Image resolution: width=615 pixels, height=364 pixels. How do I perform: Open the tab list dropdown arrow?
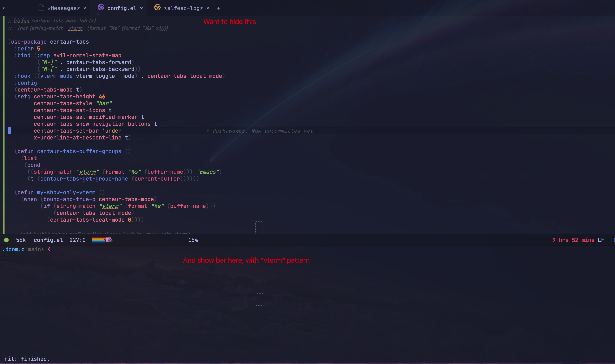(x=3, y=8)
